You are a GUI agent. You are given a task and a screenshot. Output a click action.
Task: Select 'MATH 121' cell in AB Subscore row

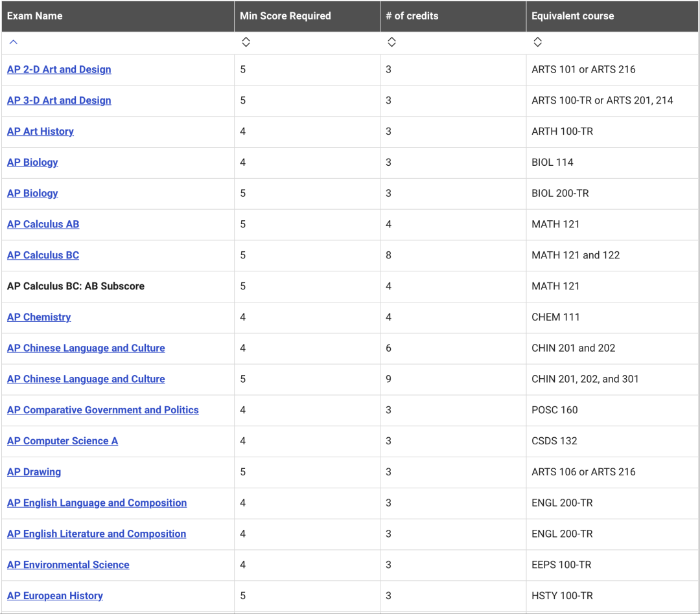(x=612, y=286)
